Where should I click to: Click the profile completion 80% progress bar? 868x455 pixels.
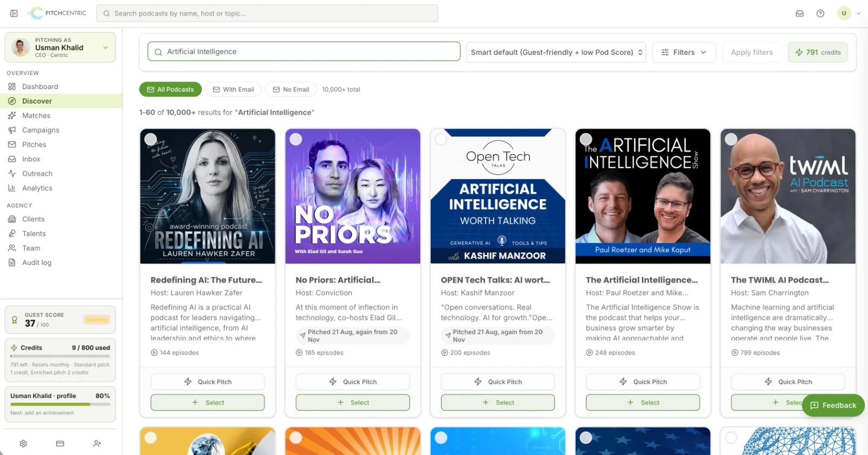(x=60, y=404)
